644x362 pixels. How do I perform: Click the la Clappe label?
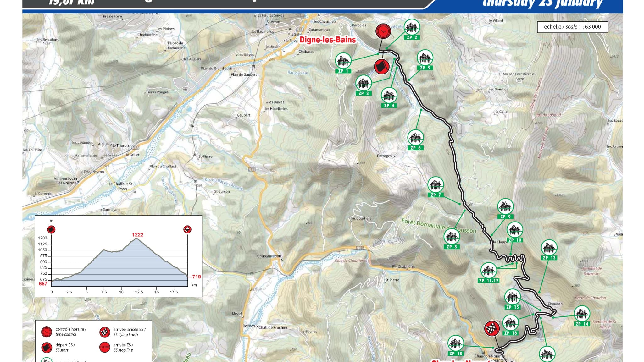pyautogui.click(x=500, y=242)
